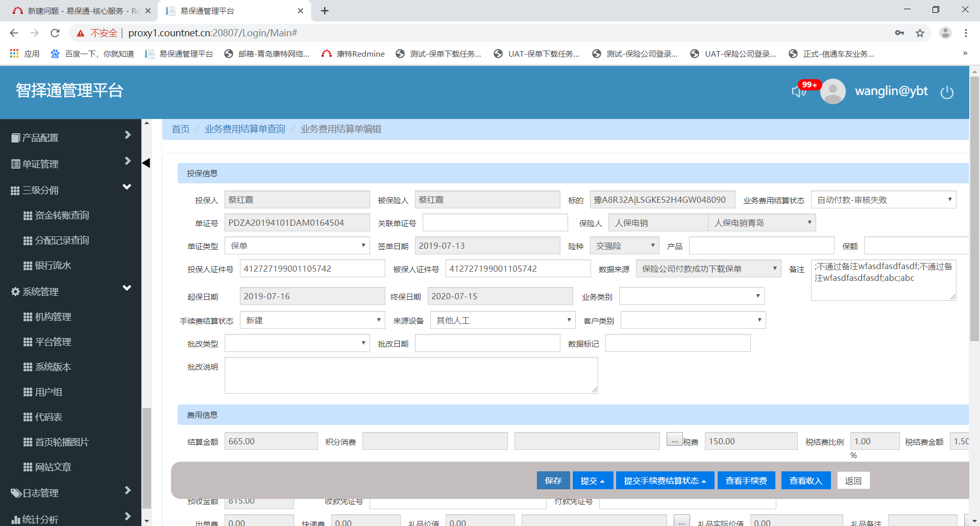The width and height of the screenshot is (980, 526).
Task: Click the power logout icon
Action: click(x=947, y=92)
